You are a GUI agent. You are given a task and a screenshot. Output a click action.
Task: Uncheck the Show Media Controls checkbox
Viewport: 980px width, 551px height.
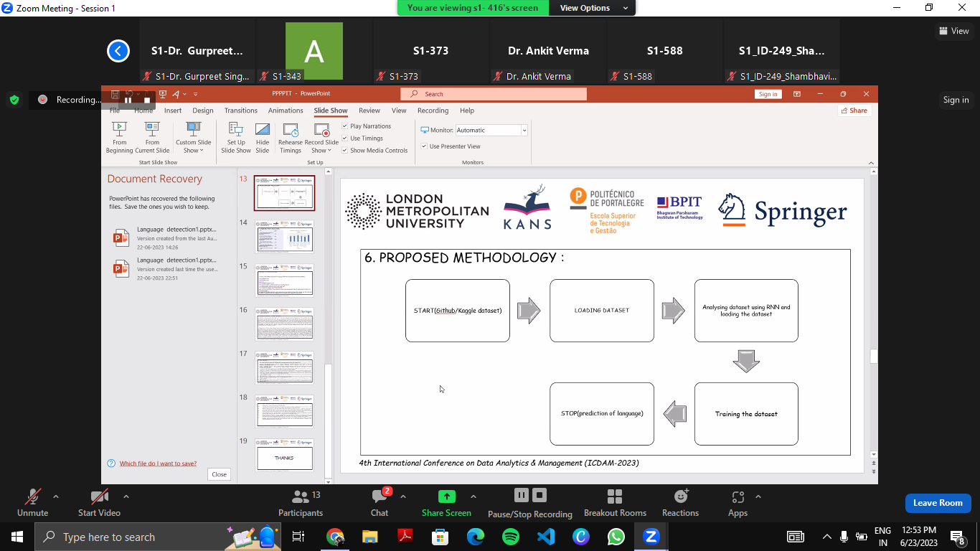click(345, 151)
